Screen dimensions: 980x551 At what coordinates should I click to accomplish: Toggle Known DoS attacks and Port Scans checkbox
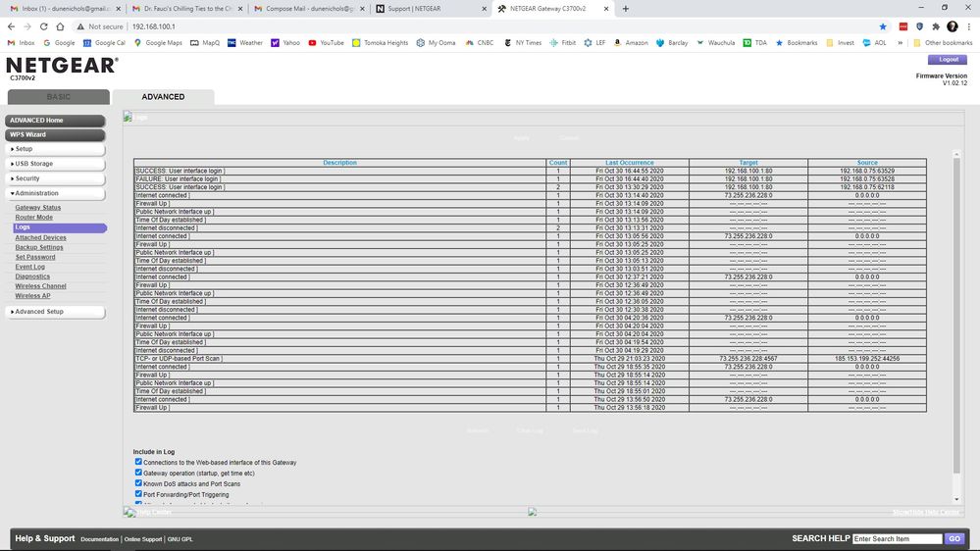tap(138, 483)
